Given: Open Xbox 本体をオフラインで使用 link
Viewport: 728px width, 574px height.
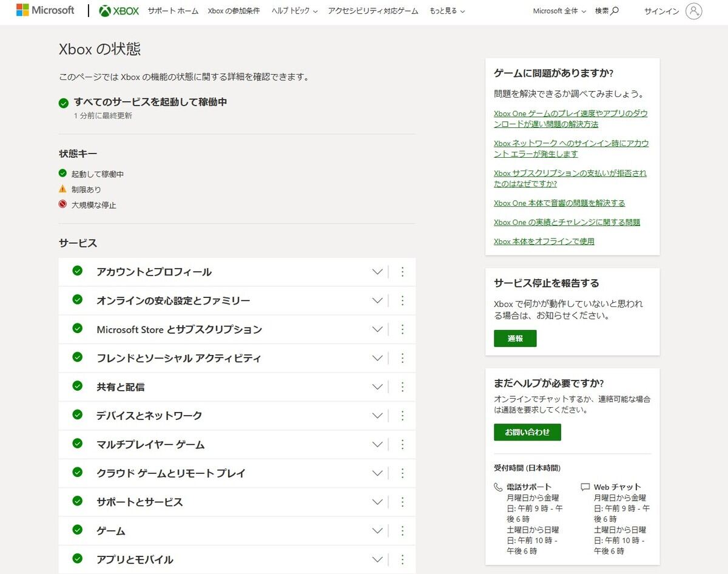Looking at the screenshot, I should (544, 241).
